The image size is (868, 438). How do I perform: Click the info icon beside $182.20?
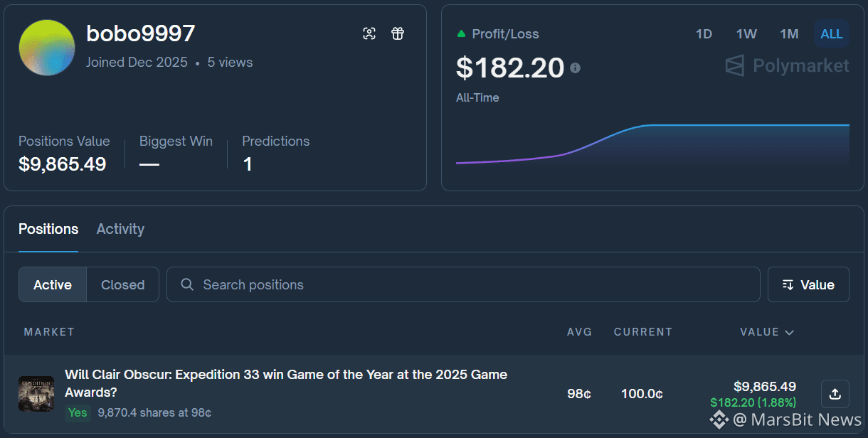click(x=575, y=68)
